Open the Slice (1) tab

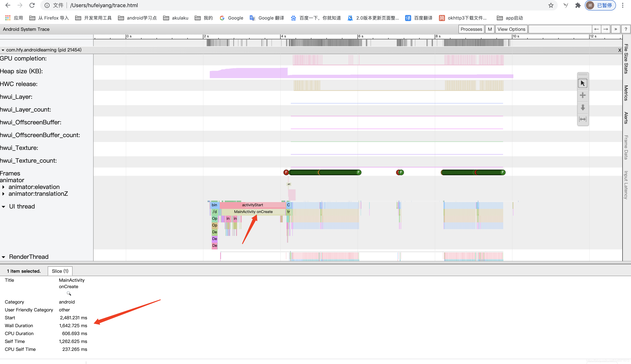(60, 271)
